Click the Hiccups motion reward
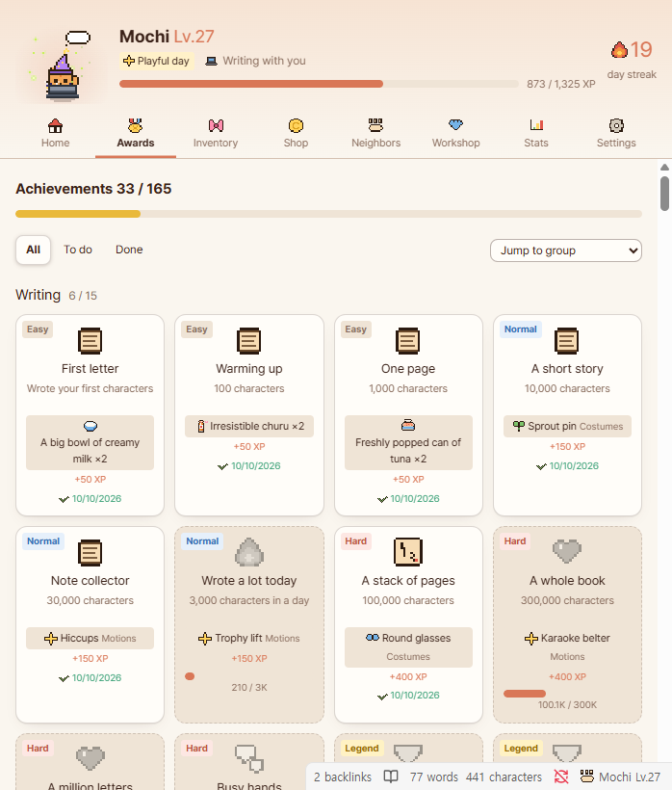This screenshot has height=790, width=672. coord(90,639)
